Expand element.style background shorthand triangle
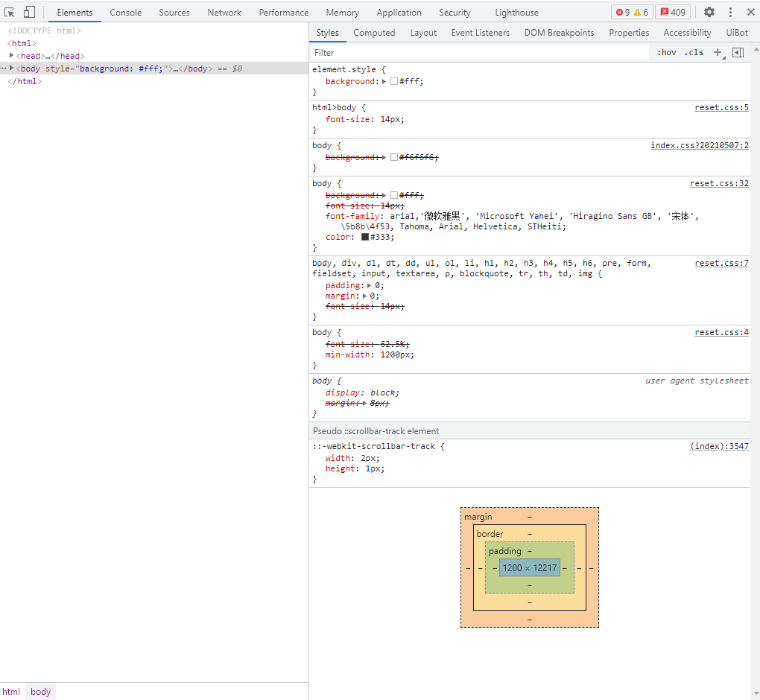This screenshot has height=700, width=760. [x=384, y=81]
